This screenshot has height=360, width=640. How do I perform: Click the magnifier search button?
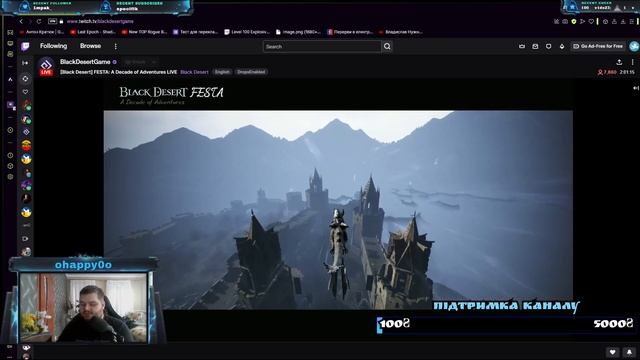387,47
